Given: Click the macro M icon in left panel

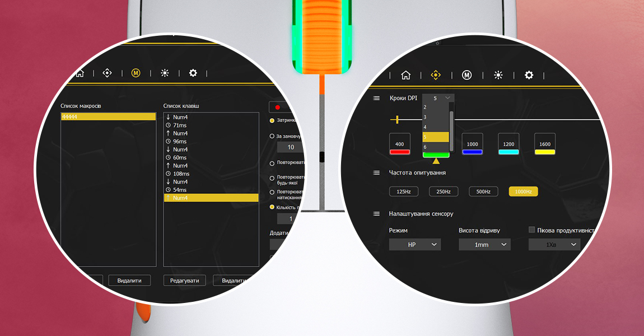Looking at the screenshot, I should 136,73.
